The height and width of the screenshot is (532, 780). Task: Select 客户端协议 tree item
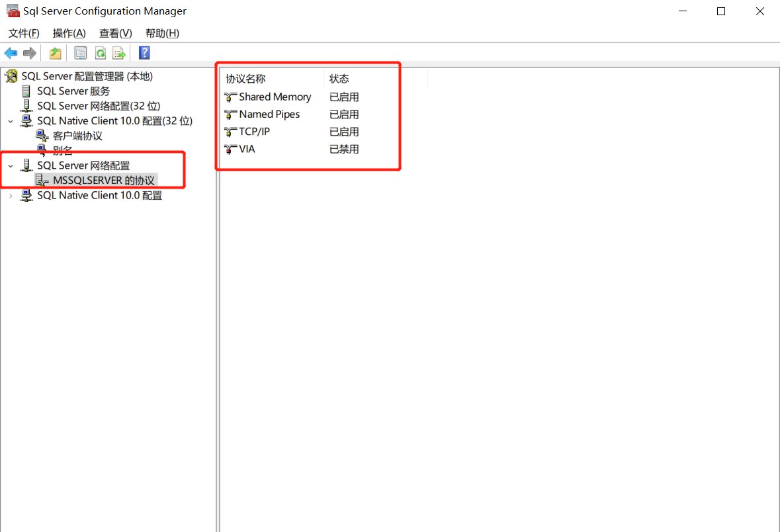tap(77, 136)
